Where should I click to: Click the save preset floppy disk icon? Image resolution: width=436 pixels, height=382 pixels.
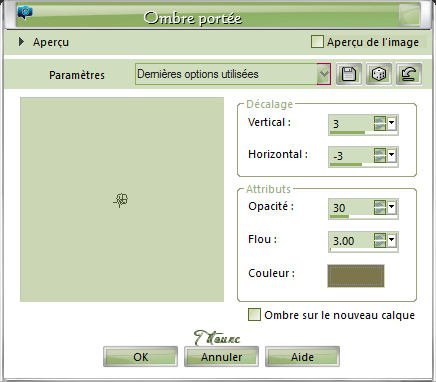coord(349,74)
